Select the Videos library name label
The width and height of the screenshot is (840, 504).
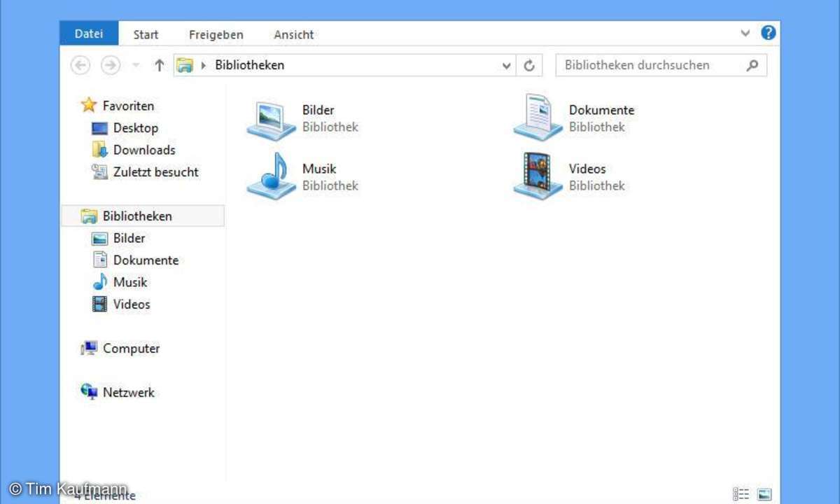[587, 169]
